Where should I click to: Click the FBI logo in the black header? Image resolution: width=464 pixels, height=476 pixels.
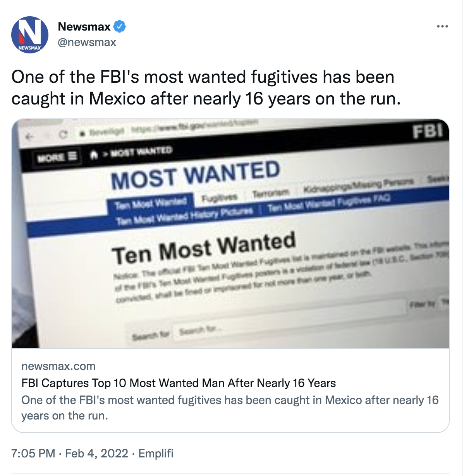pos(428,132)
